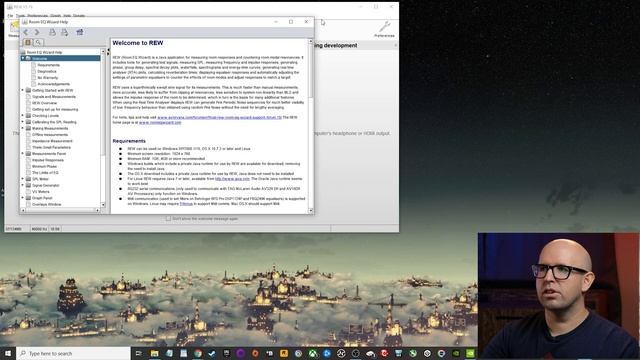Open Task View from the taskbar

click(x=139, y=353)
